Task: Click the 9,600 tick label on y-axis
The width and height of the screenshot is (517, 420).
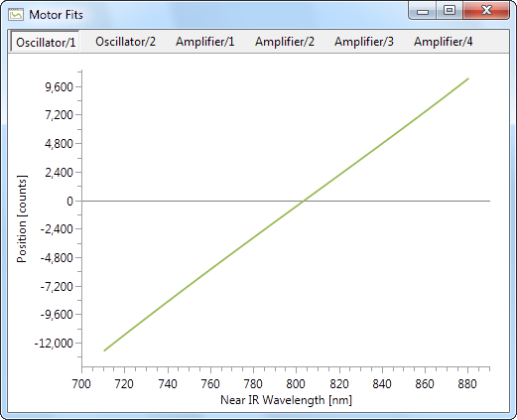Action: coord(59,87)
